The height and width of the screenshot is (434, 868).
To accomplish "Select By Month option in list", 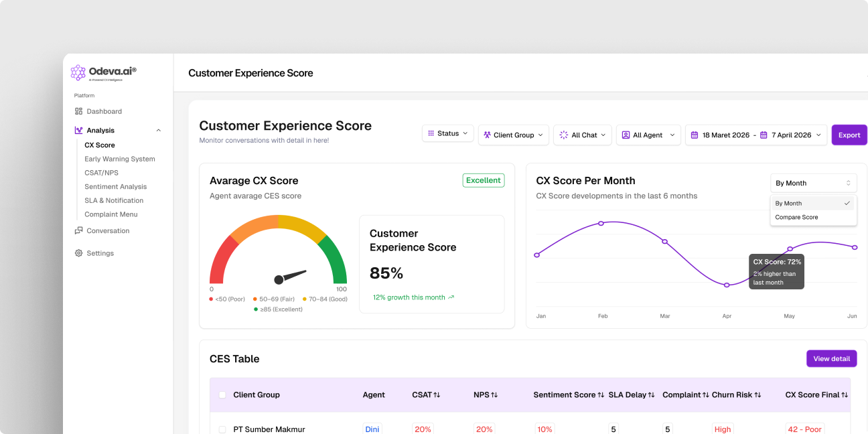I will pyautogui.click(x=813, y=203).
